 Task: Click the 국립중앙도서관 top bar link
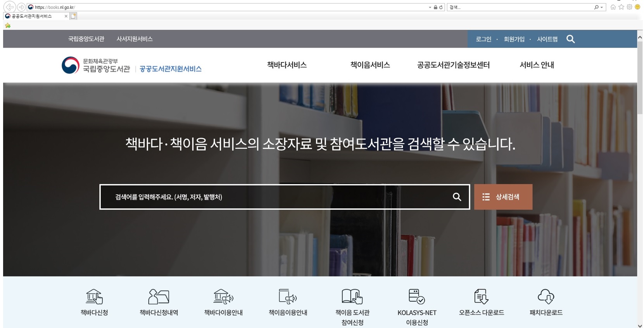click(86, 39)
